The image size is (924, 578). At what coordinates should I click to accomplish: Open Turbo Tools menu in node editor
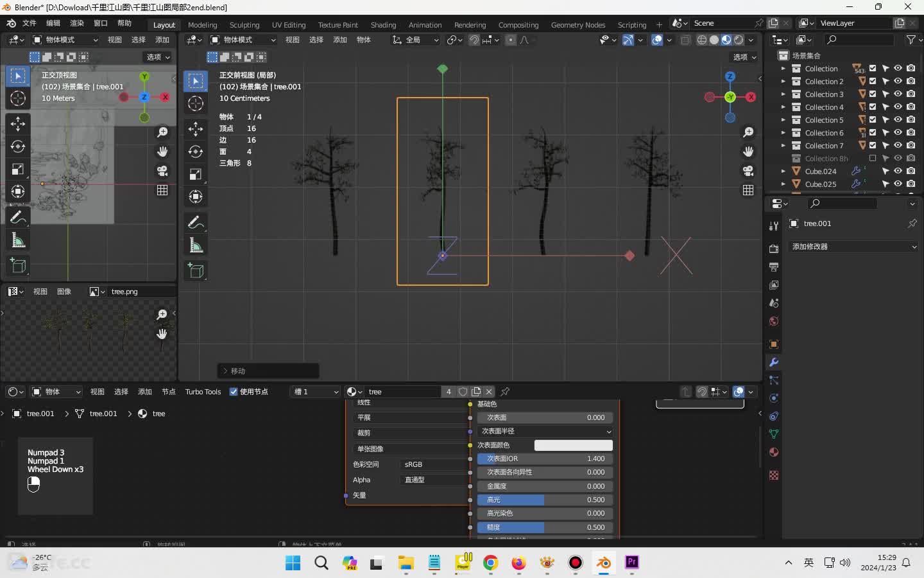(x=203, y=392)
